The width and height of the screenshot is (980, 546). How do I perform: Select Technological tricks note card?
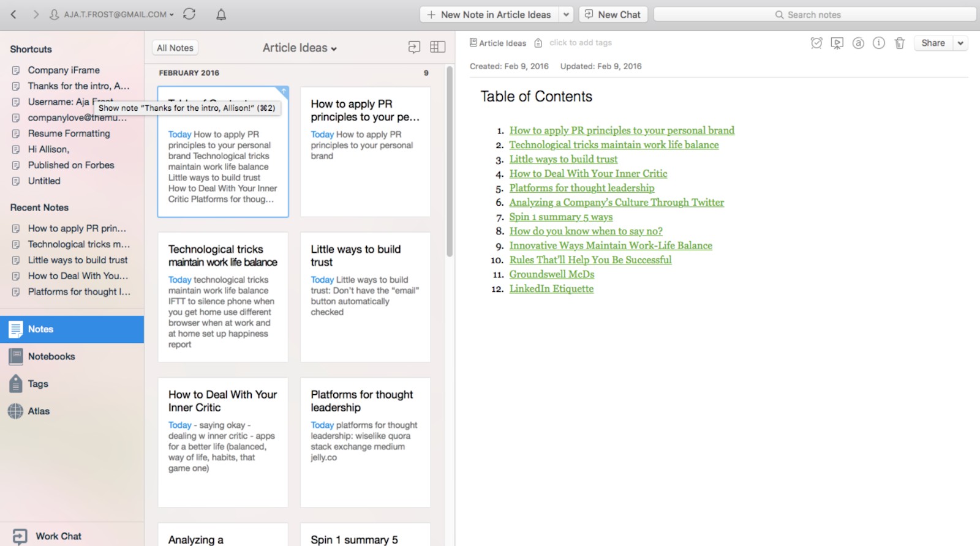(223, 297)
